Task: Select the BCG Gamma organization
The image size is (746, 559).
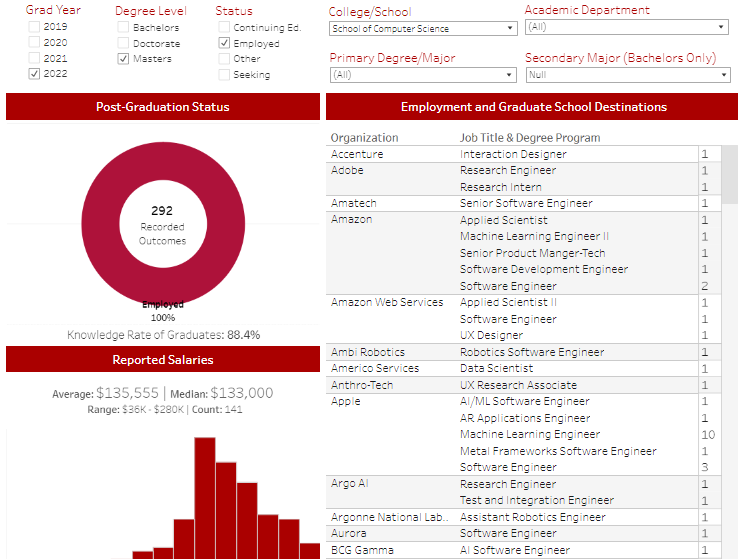Action: pyautogui.click(x=362, y=550)
